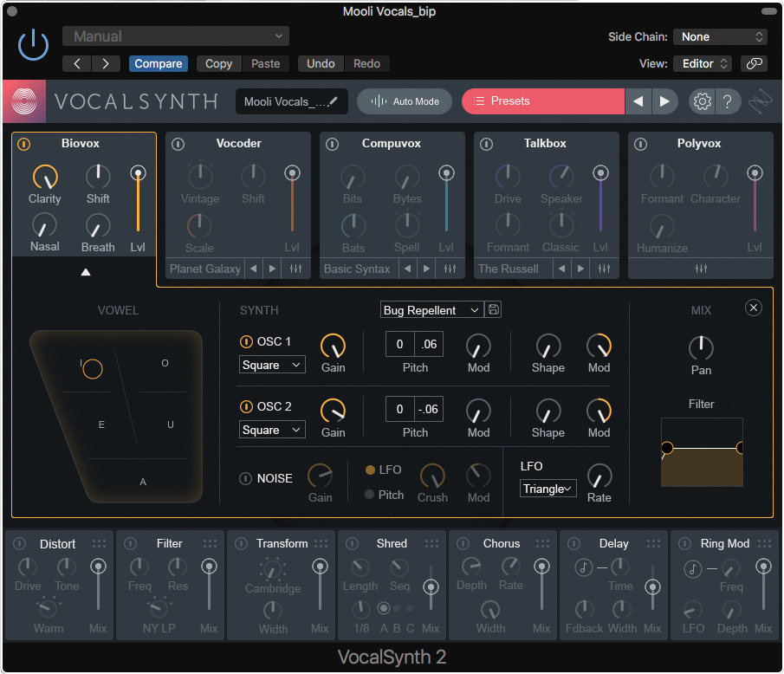Toggle the Biovox module power
784x674 pixels.
pyautogui.click(x=23, y=144)
